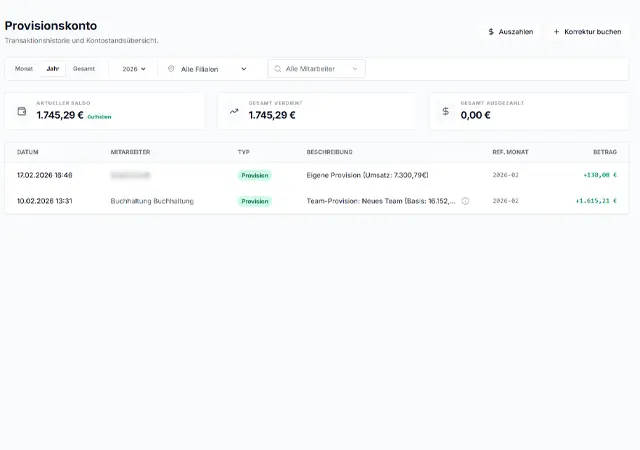Click the Betrag column header
Viewport: 640px width, 450px height.
coord(604,152)
